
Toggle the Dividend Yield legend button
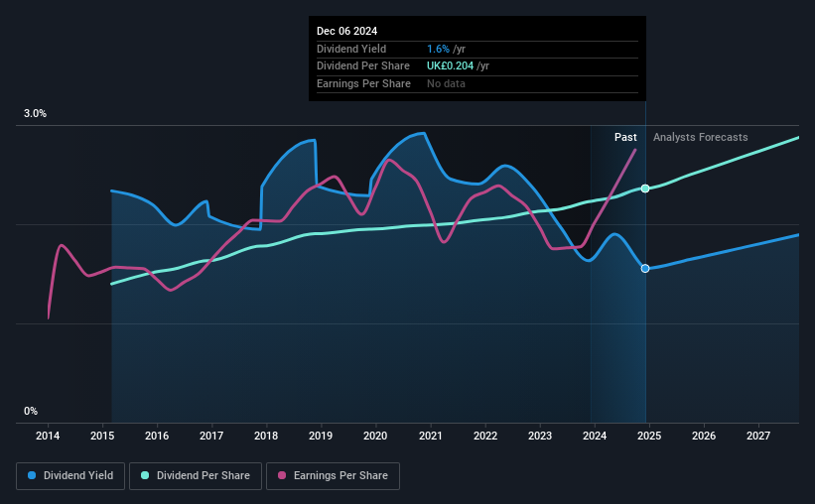pyautogui.click(x=70, y=476)
